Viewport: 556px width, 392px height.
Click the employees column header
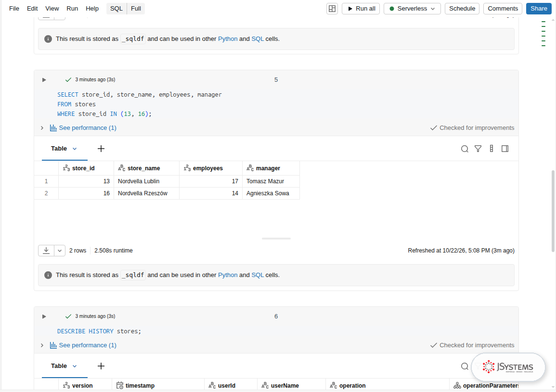click(211, 168)
